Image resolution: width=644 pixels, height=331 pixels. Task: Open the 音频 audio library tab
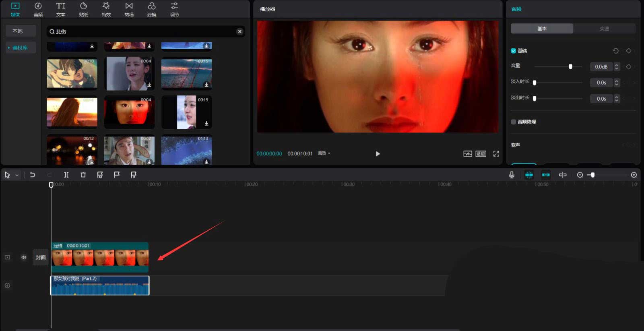38,9
